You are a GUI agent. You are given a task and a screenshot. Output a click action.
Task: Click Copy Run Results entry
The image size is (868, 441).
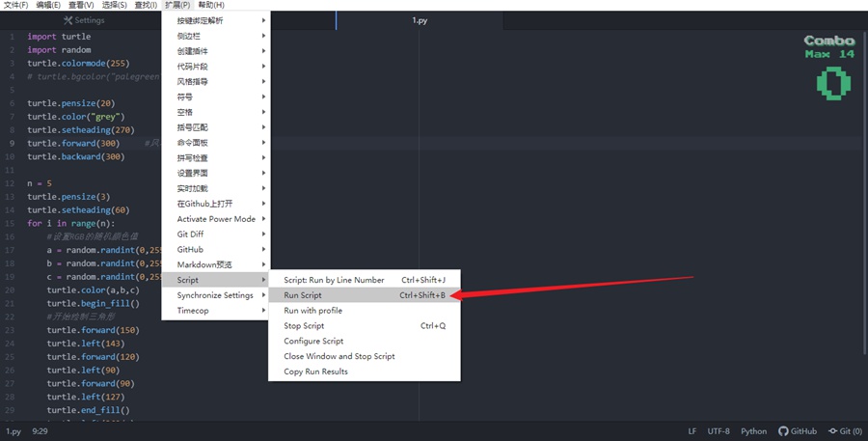pyautogui.click(x=315, y=372)
